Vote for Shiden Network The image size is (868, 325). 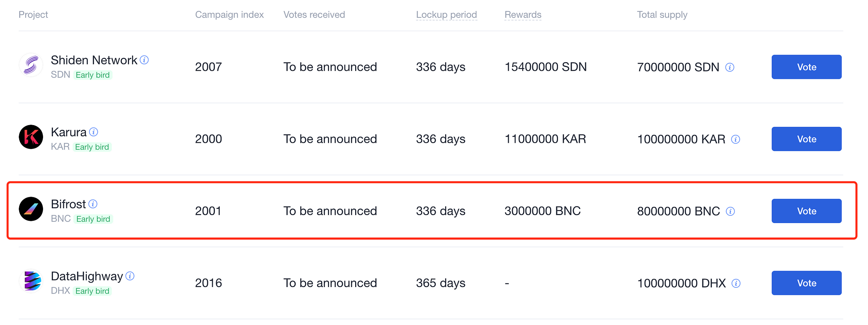pyautogui.click(x=807, y=67)
